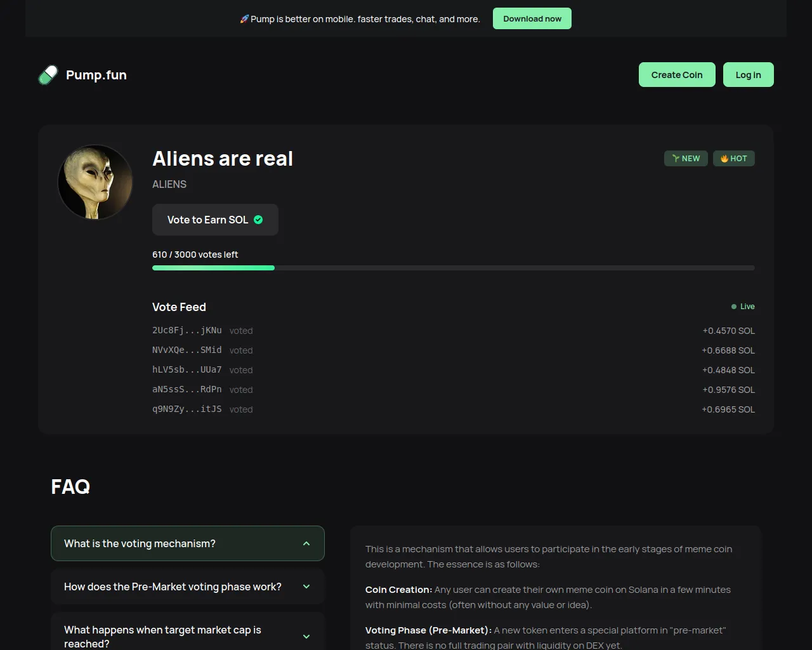Click the +0.4570 SOL reward amount
The width and height of the screenshot is (812, 650).
point(728,331)
